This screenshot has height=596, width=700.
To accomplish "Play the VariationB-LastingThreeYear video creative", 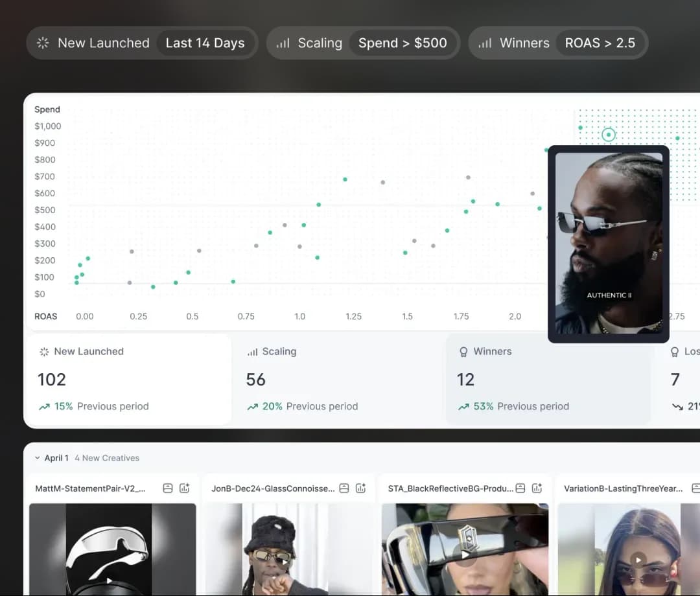I will pos(638,560).
